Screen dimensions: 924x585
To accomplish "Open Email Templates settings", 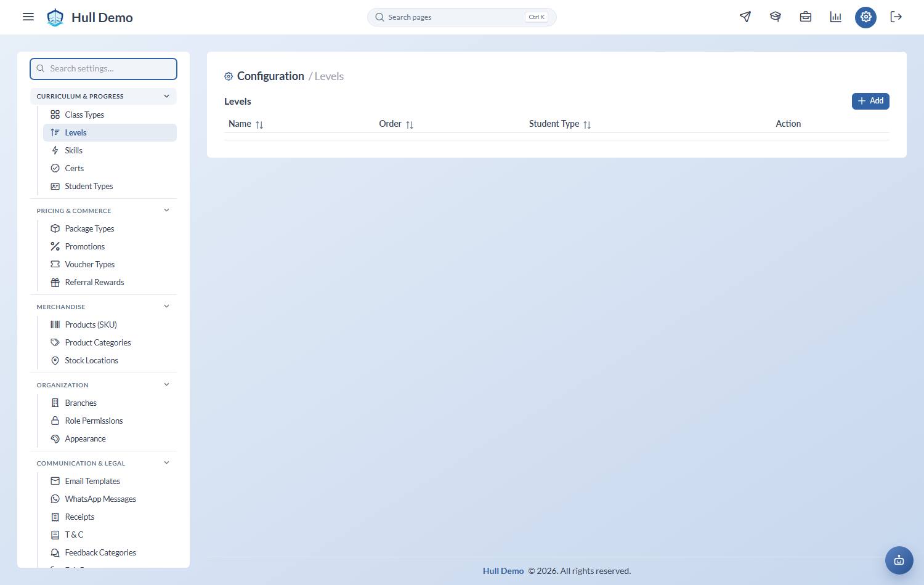I will (110, 481).
